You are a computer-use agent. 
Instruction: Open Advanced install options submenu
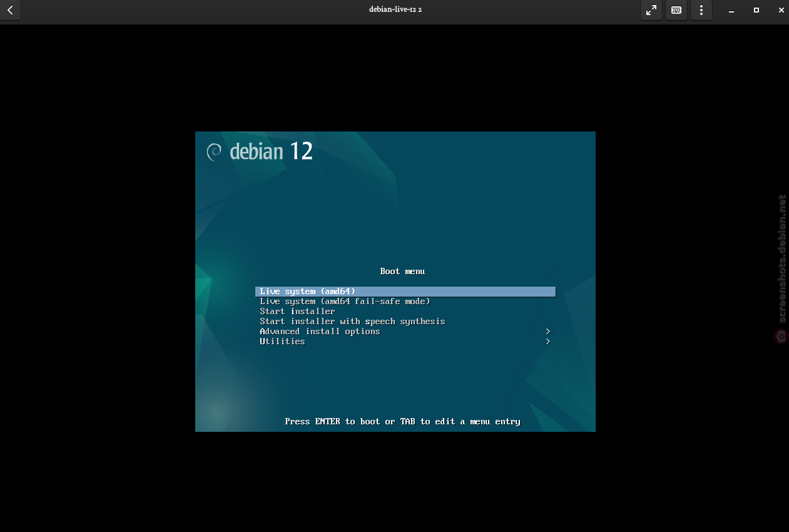pos(405,332)
